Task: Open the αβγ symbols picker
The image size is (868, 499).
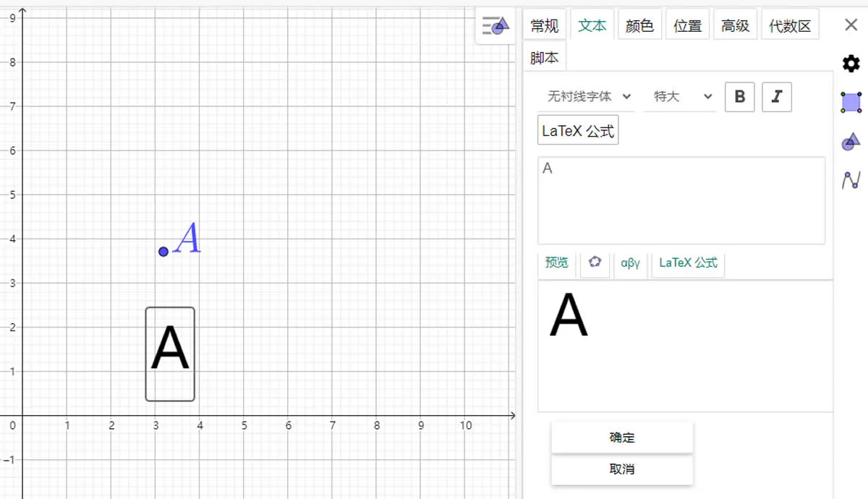Action: click(631, 263)
